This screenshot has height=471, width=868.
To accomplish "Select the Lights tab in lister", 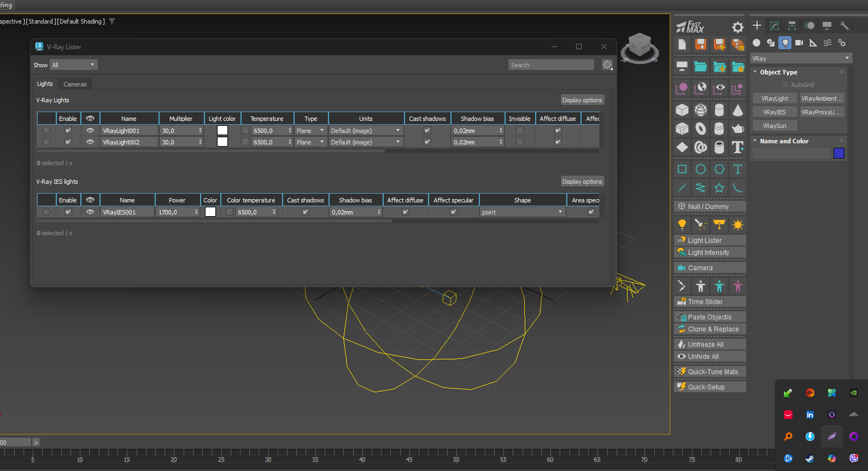I will click(x=45, y=84).
